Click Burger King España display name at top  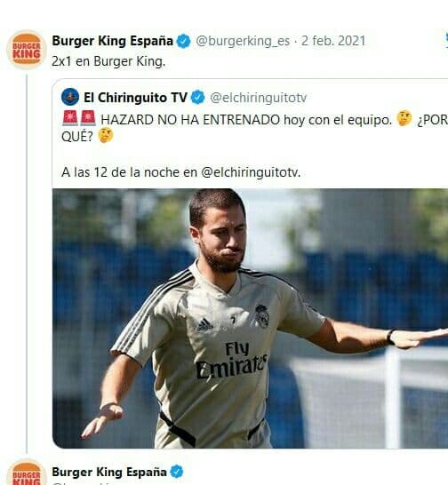[112, 41]
